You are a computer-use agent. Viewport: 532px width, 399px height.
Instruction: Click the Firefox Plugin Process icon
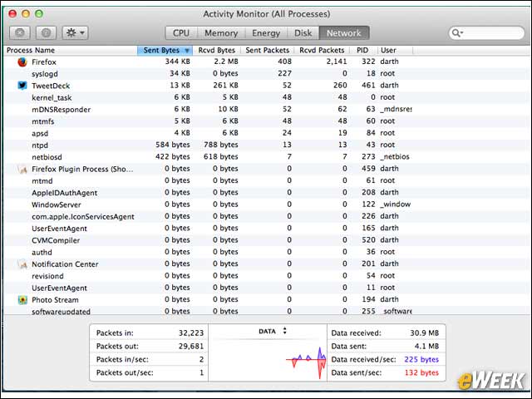click(22, 169)
